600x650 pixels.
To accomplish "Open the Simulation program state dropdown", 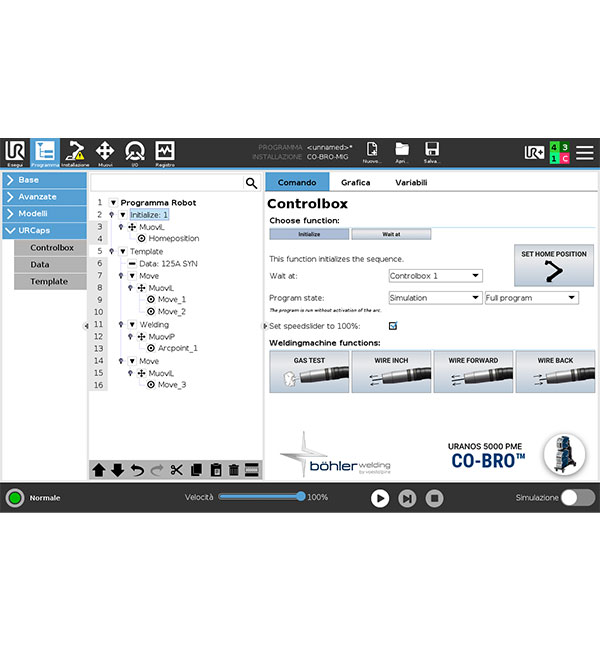I will 435,298.
